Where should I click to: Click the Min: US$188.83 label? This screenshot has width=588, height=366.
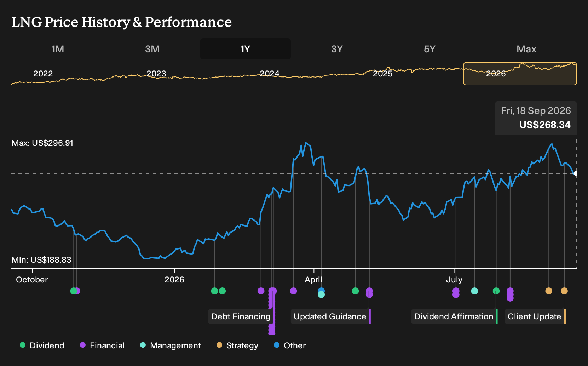coord(41,260)
